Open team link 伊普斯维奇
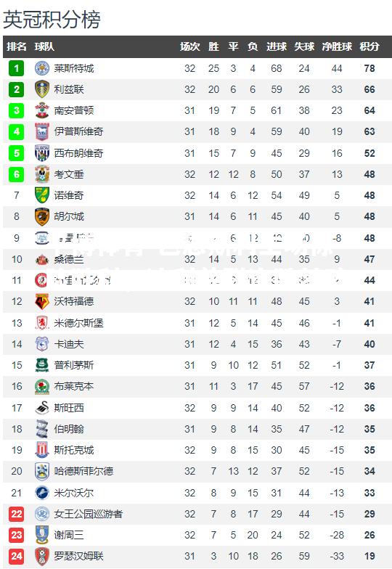 (x=78, y=131)
